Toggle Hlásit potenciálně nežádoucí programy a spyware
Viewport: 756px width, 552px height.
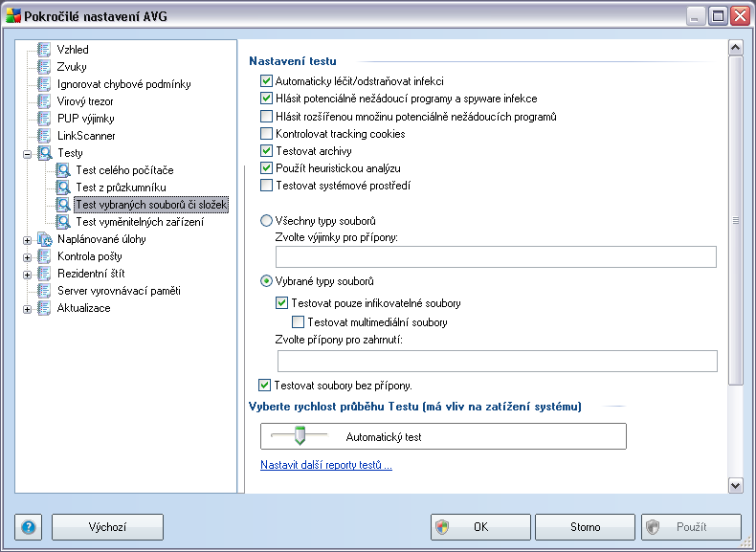(266, 99)
